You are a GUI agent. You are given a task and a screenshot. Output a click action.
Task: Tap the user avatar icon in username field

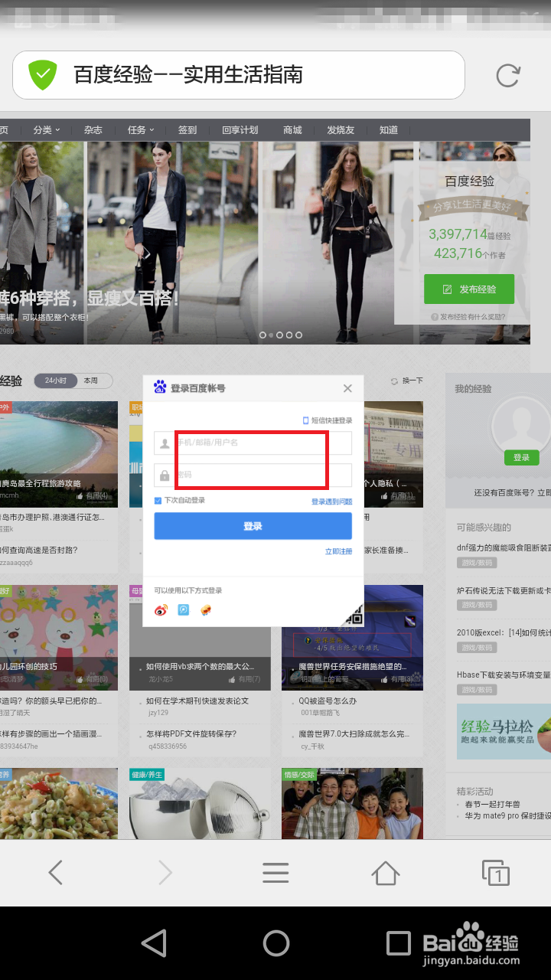pyautogui.click(x=165, y=443)
